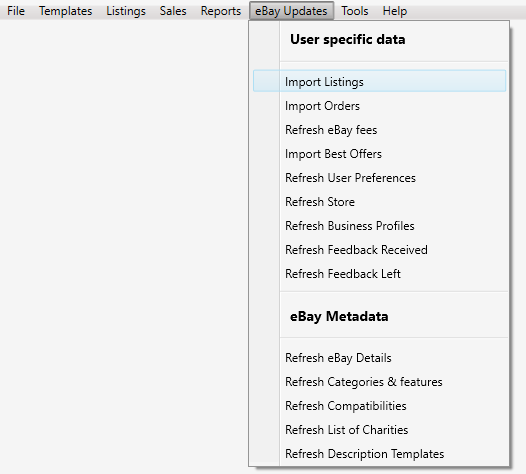This screenshot has width=526, height=474.
Task: Choose Refresh User Preferences
Action: (x=379, y=178)
